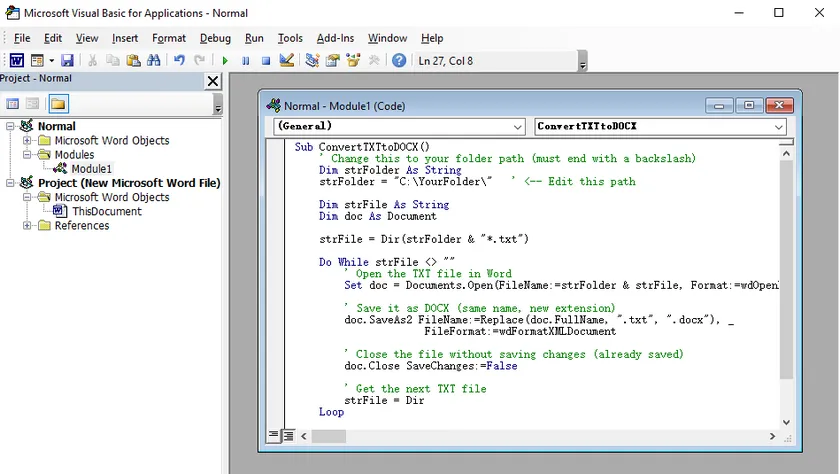Click the Redo arrow icon
Viewport: 840px width, 474px height.
199,61
